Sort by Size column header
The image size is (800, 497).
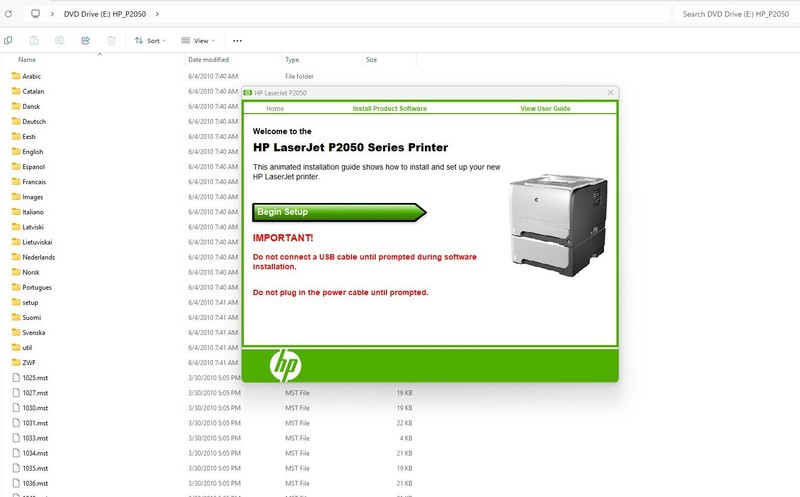pos(371,60)
